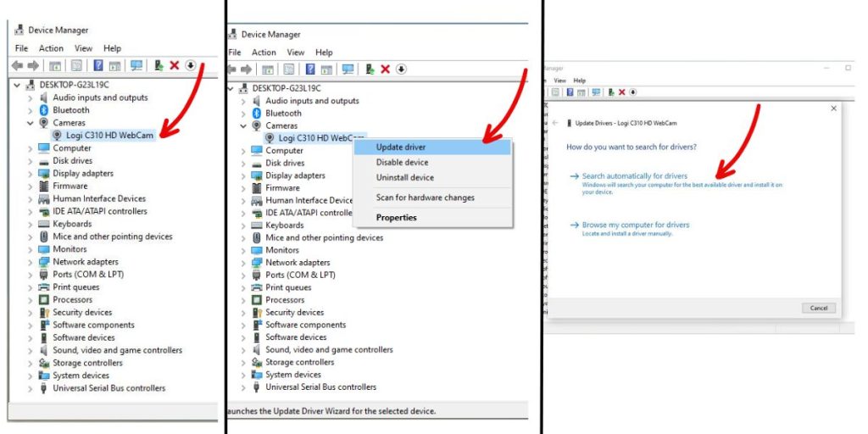Select Human Interface Devices in left window
The image size is (868, 434).
point(99,198)
